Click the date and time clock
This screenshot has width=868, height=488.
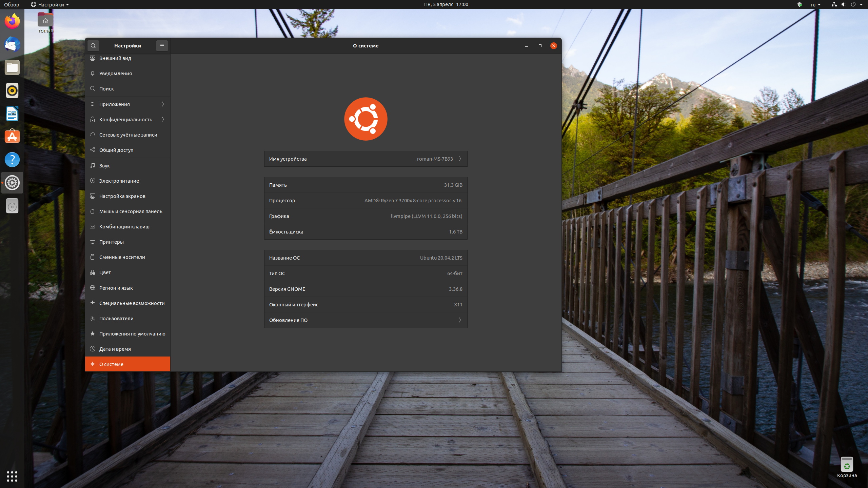pos(446,4)
